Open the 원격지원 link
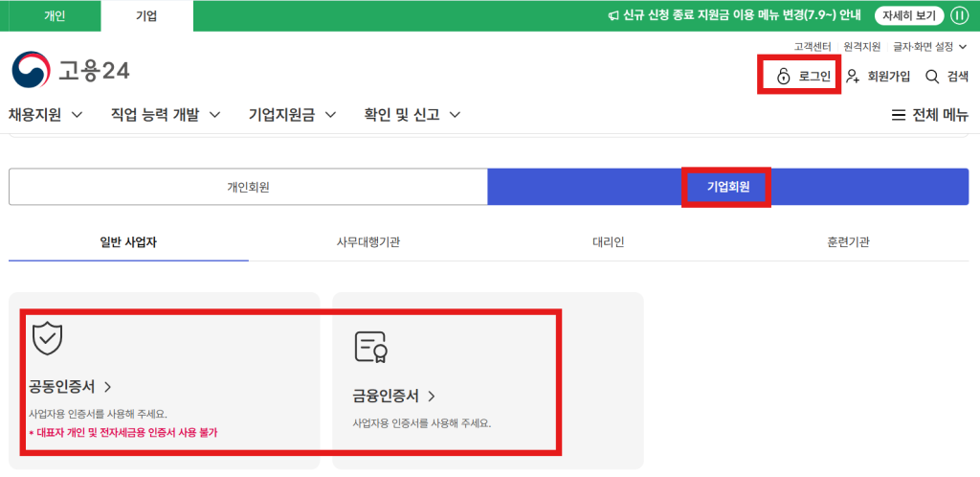The image size is (980, 477). pyautogui.click(x=862, y=46)
